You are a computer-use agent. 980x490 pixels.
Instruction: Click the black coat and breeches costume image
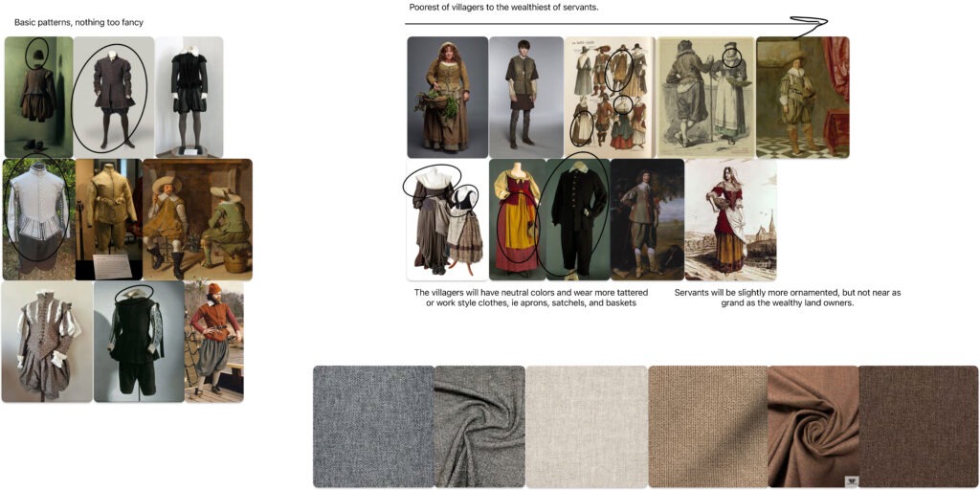point(578,219)
